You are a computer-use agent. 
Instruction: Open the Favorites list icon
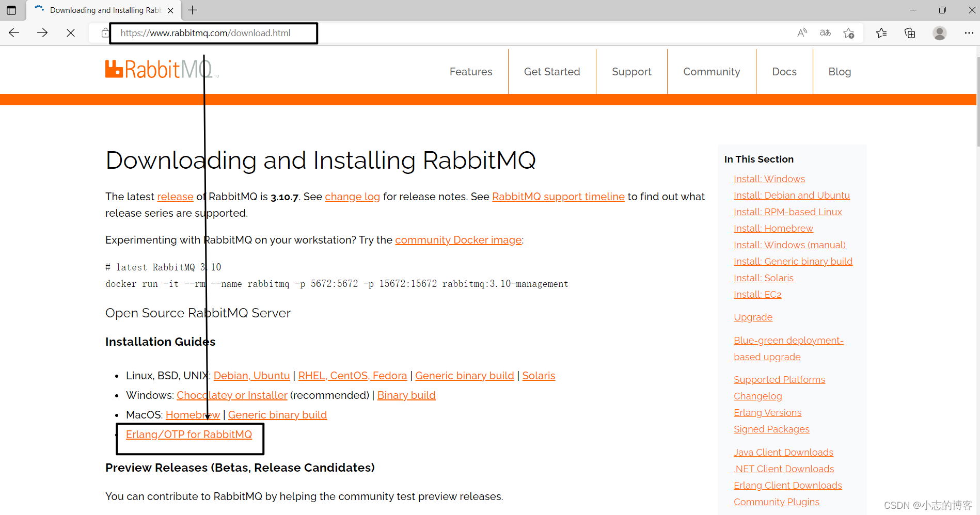(x=881, y=33)
